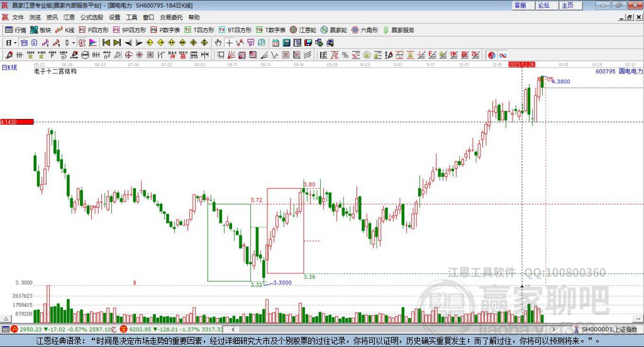Open the 板块 sector view
The image size is (644, 347).
click(41, 30)
